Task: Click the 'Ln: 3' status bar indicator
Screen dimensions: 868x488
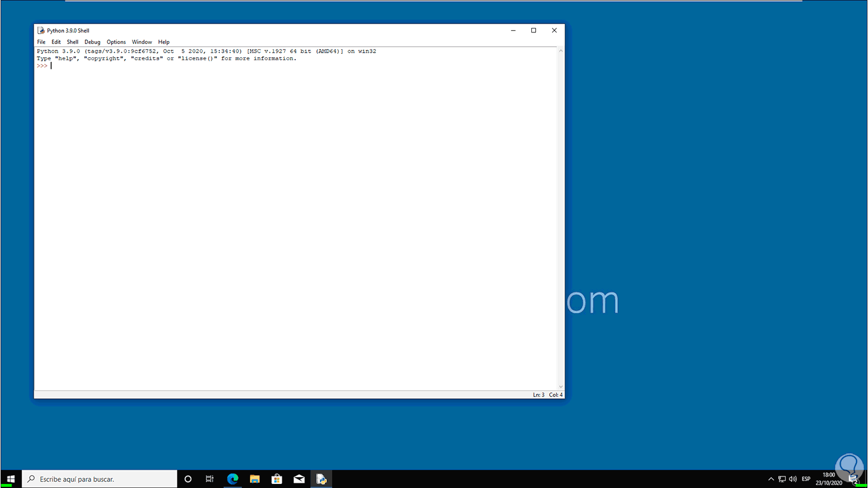Action: 538,395
